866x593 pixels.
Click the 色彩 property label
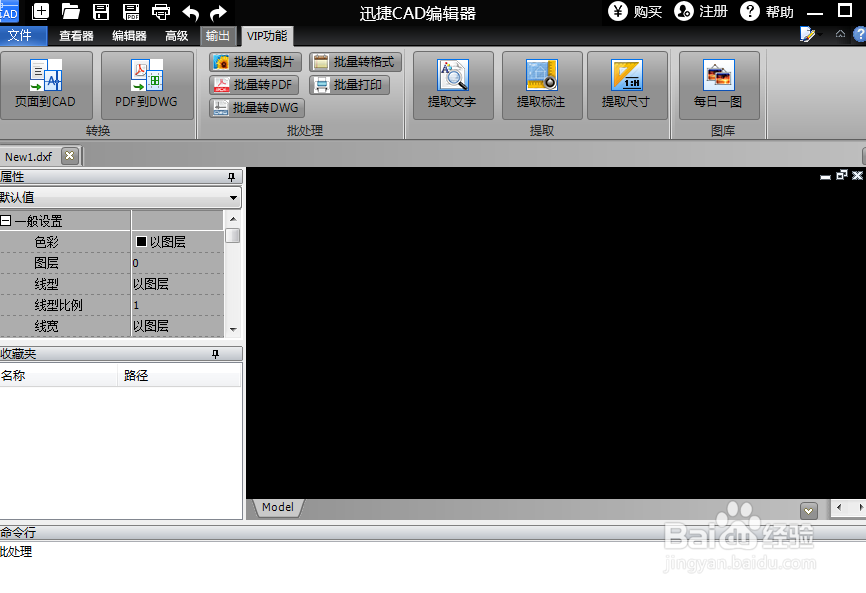click(x=46, y=242)
